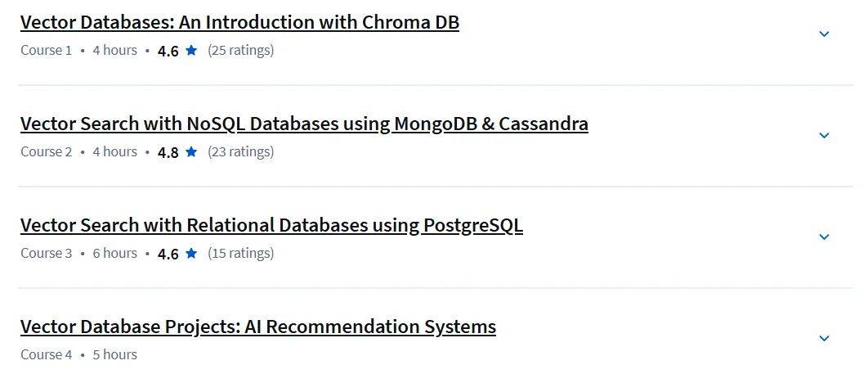
Task: Open Vector Search with Relational Databases using PostgreSQL
Action: 271,226
